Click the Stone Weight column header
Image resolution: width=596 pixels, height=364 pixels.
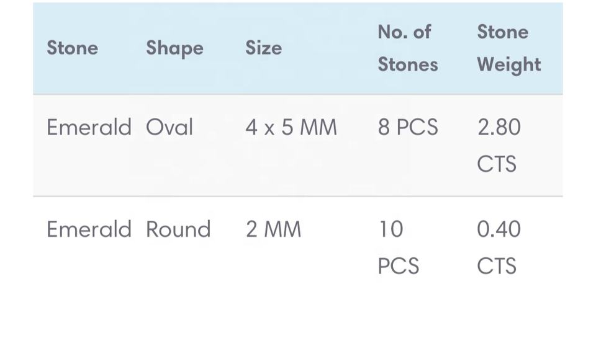pyautogui.click(x=508, y=48)
